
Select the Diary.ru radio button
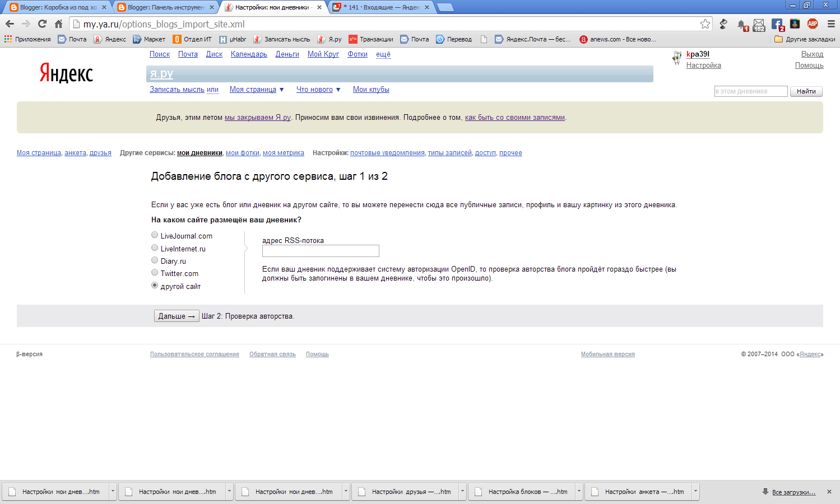[155, 260]
